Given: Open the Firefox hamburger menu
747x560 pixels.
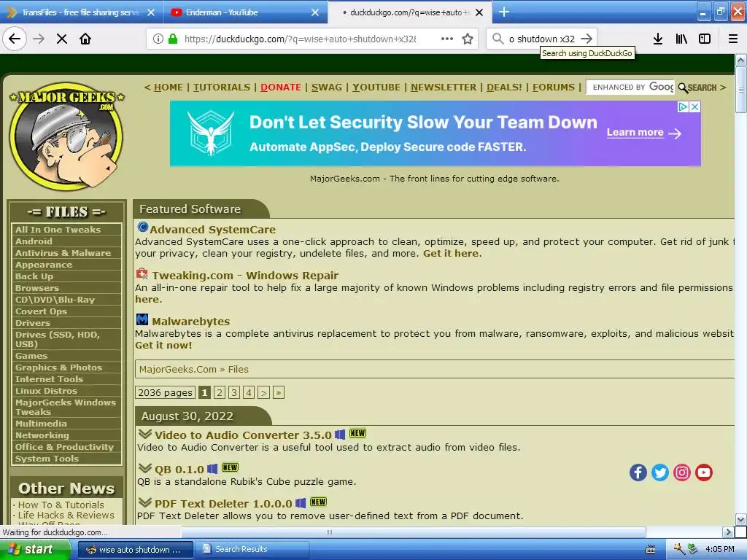Looking at the screenshot, I should point(733,39).
